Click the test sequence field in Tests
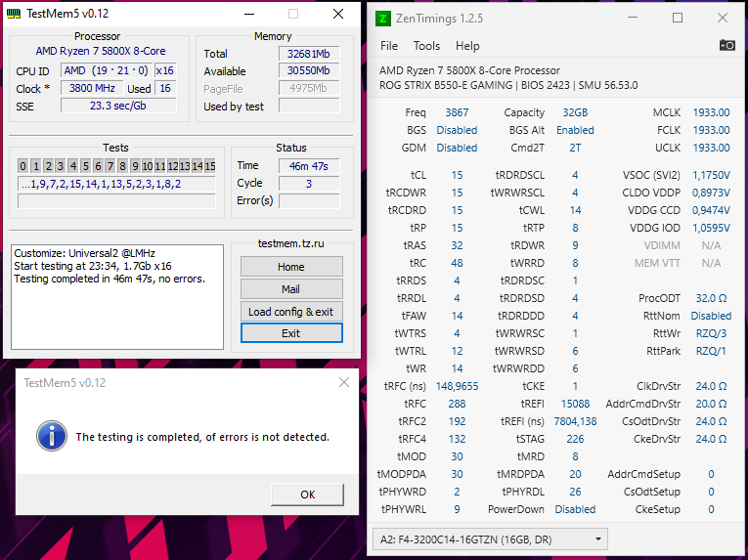The image size is (748, 560). click(116, 184)
